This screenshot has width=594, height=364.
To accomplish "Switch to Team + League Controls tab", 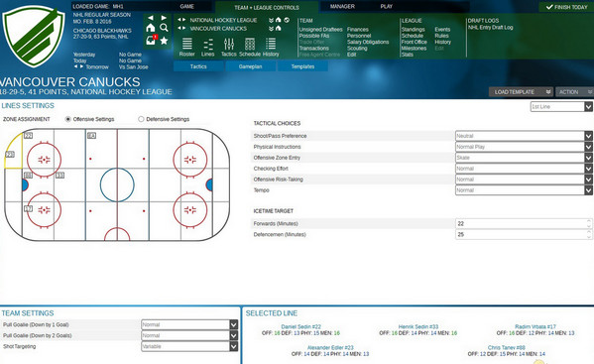I will click(267, 8).
